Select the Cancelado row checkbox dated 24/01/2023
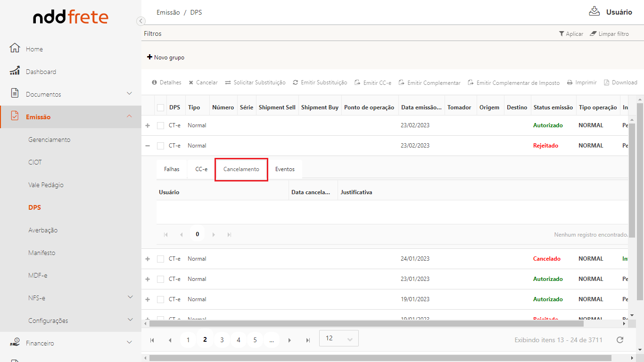This screenshot has width=644, height=362. pos(161,259)
